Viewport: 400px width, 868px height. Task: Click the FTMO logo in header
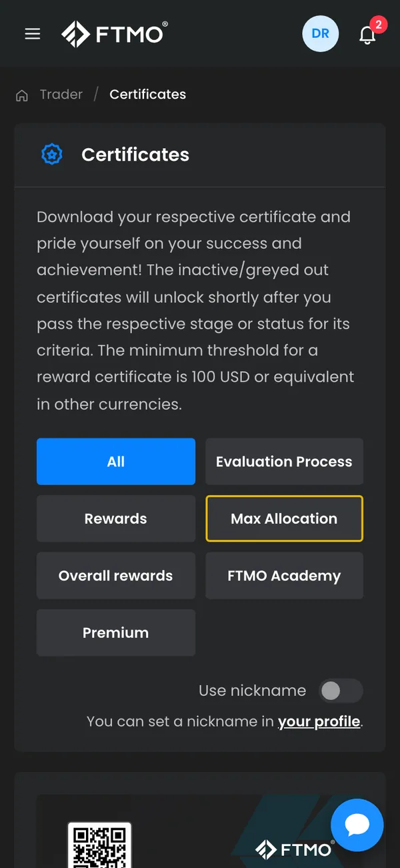coord(115,34)
